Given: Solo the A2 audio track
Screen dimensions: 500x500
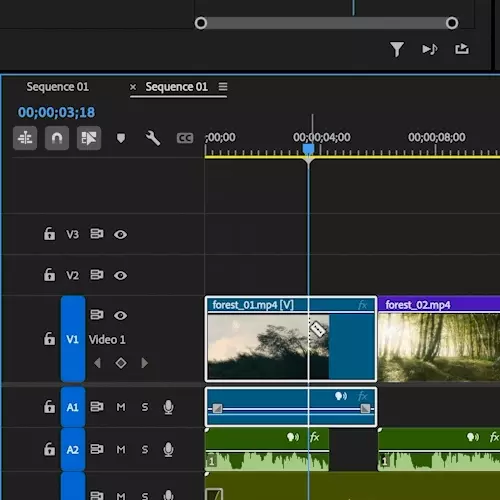Looking at the screenshot, I should [x=145, y=450].
